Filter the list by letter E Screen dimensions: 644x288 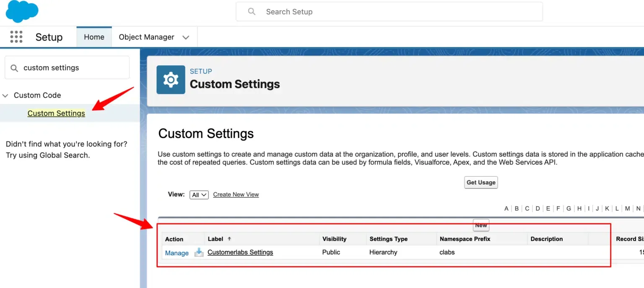point(548,208)
